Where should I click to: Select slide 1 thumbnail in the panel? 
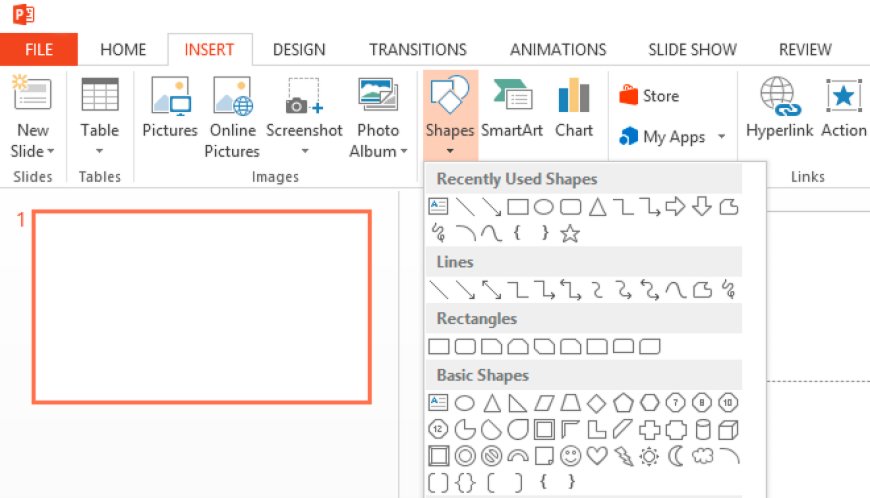[x=202, y=306]
